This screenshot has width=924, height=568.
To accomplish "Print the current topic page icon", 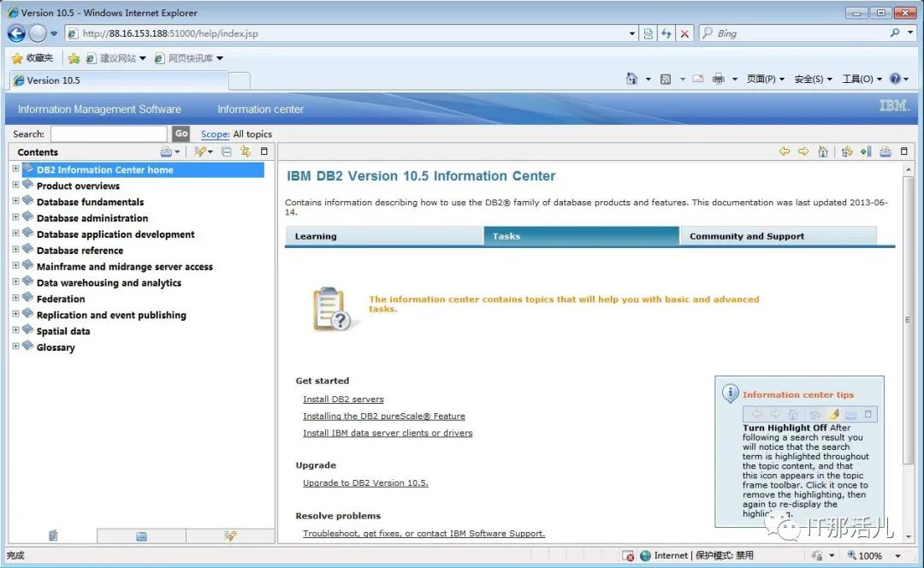I will [885, 152].
